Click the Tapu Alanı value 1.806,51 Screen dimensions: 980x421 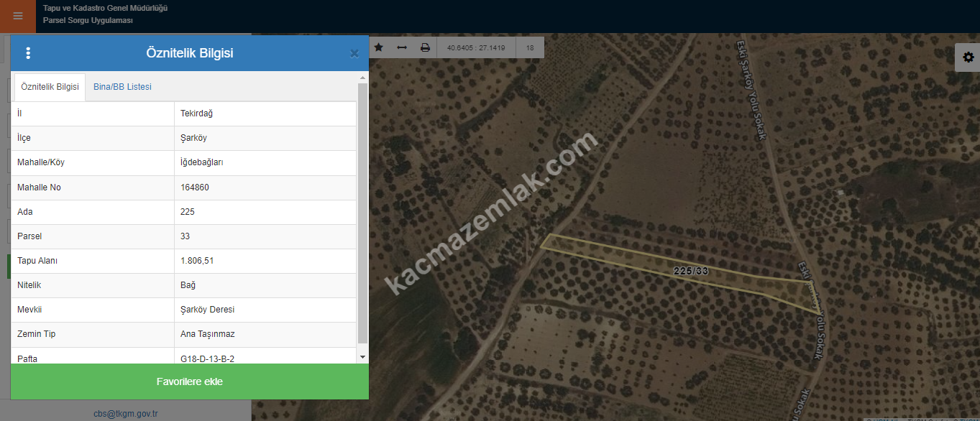[x=197, y=261]
